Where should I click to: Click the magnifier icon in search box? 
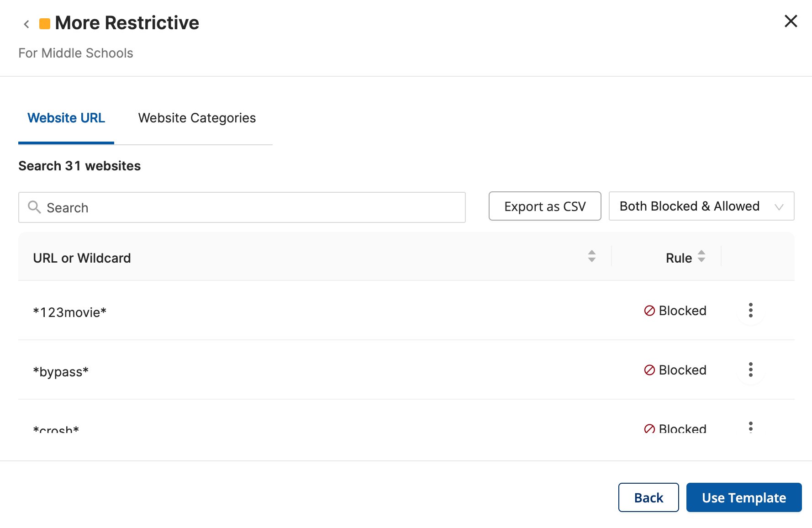[34, 207]
